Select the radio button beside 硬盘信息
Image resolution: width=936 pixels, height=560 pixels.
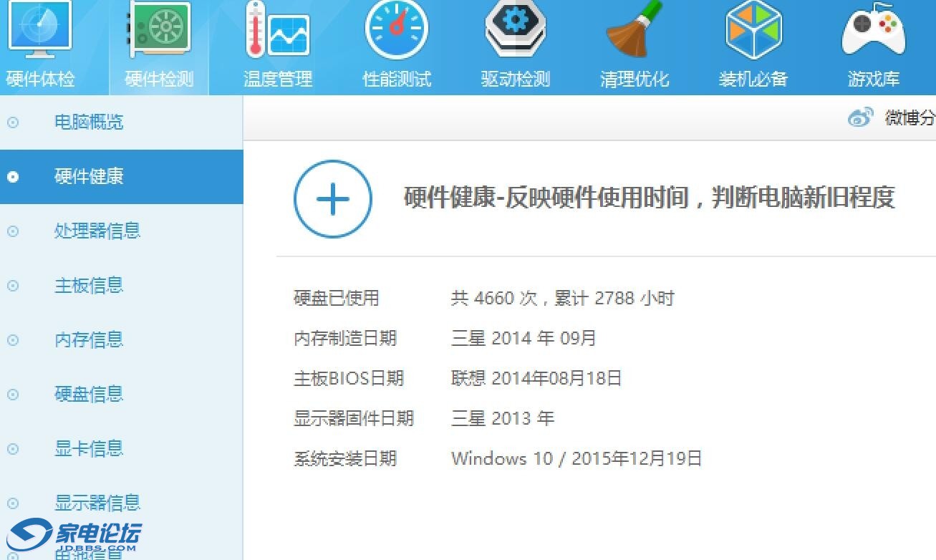[x=11, y=394]
